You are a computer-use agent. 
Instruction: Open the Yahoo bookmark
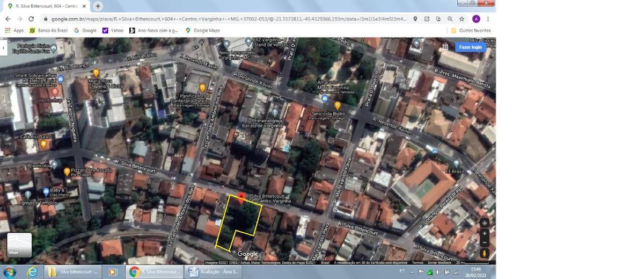113,31
